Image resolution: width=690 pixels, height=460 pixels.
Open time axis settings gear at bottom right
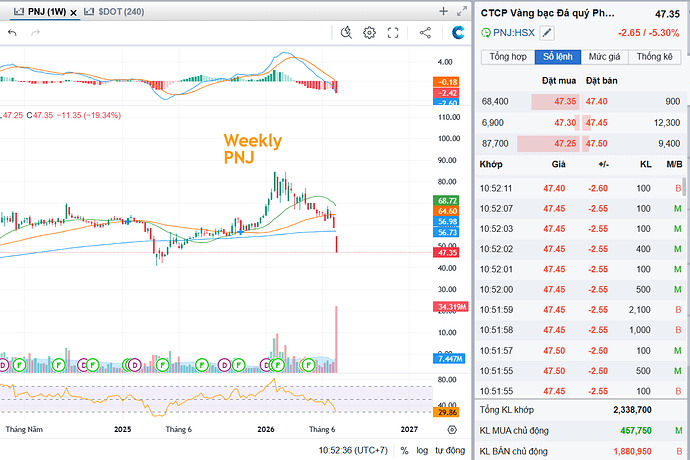pyautogui.click(x=452, y=430)
